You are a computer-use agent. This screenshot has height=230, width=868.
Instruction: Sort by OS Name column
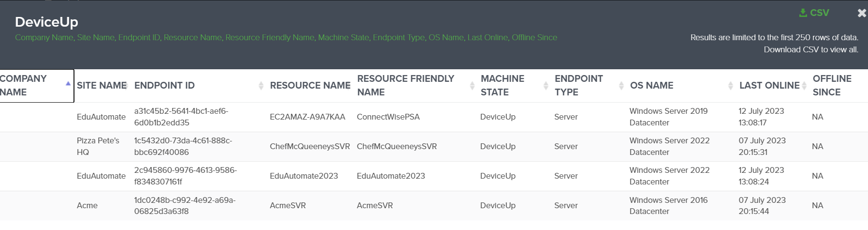[681, 86]
